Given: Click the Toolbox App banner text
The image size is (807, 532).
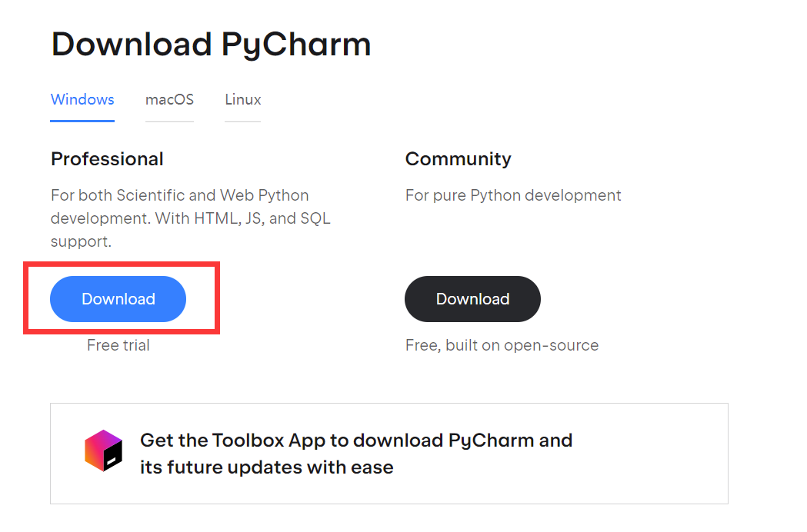Looking at the screenshot, I should pyautogui.click(x=355, y=453).
